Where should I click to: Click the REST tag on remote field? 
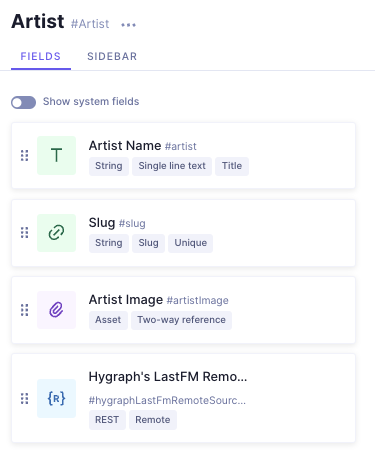pos(107,420)
